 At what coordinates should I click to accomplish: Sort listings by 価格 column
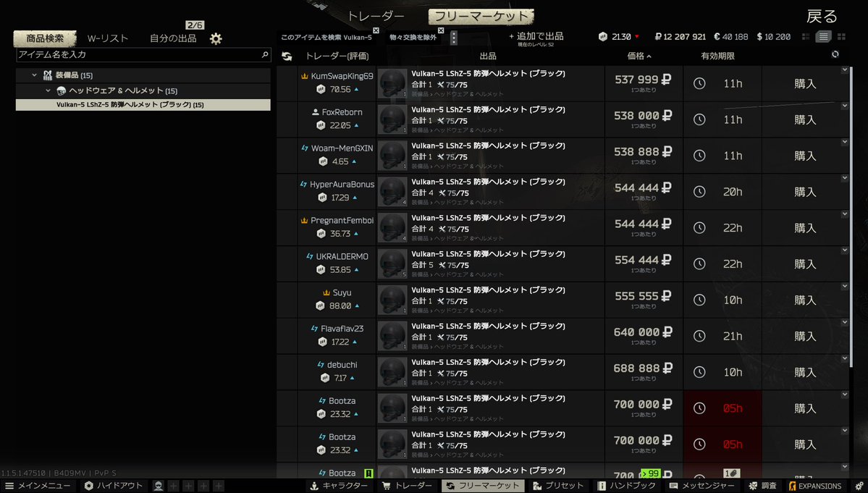coord(639,56)
